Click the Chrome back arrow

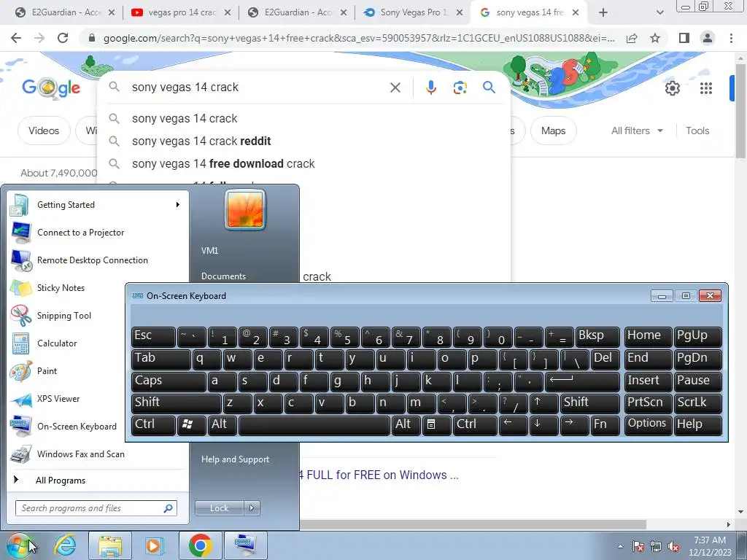pos(16,38)
